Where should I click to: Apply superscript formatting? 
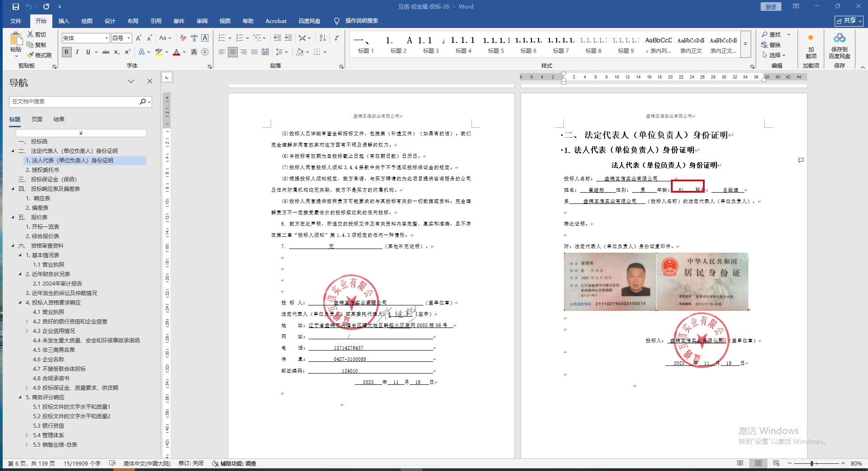coord(128,52)
